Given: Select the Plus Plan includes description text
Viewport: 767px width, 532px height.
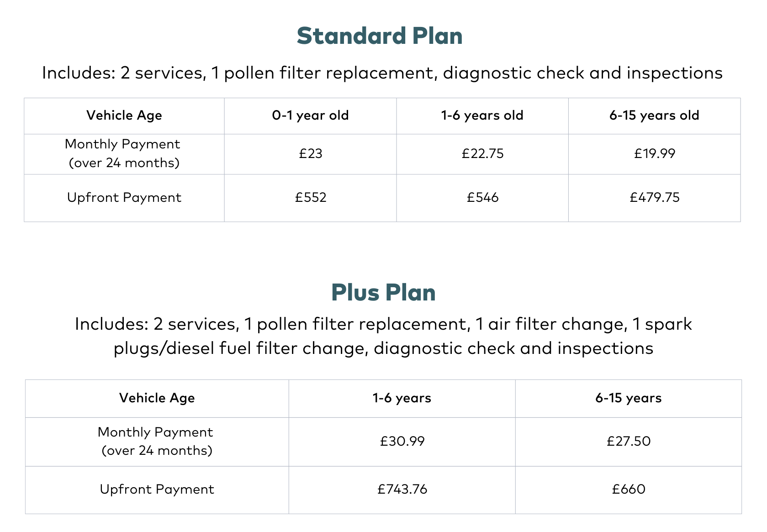Looking at the screenshot, I should [x=383, y=336].
